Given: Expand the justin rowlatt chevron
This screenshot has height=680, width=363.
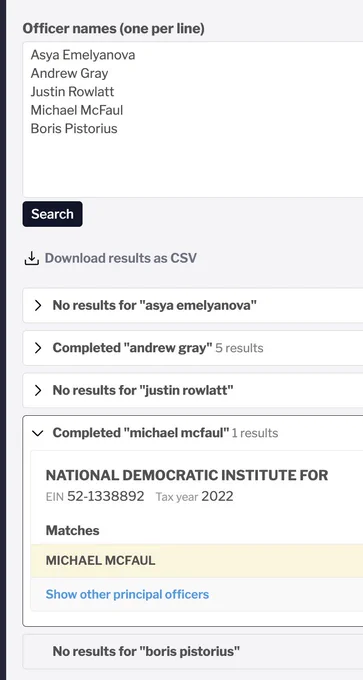Looking at the screenshot, I should [38, 390].
